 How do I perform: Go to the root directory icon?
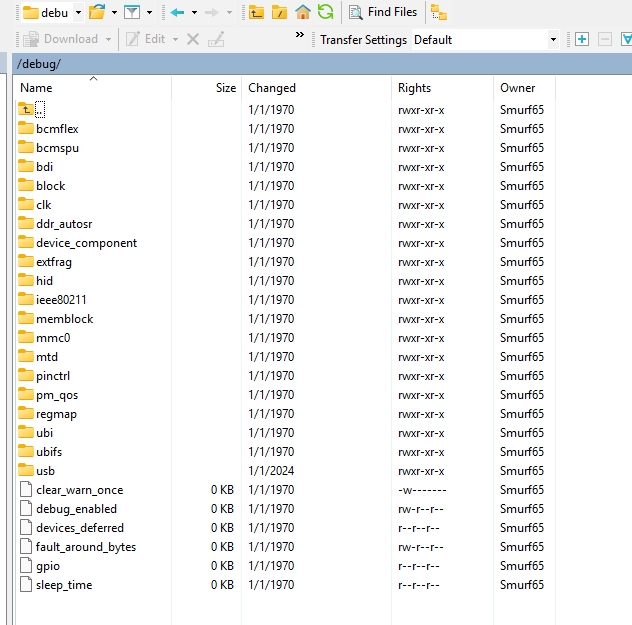click(280, 12)
